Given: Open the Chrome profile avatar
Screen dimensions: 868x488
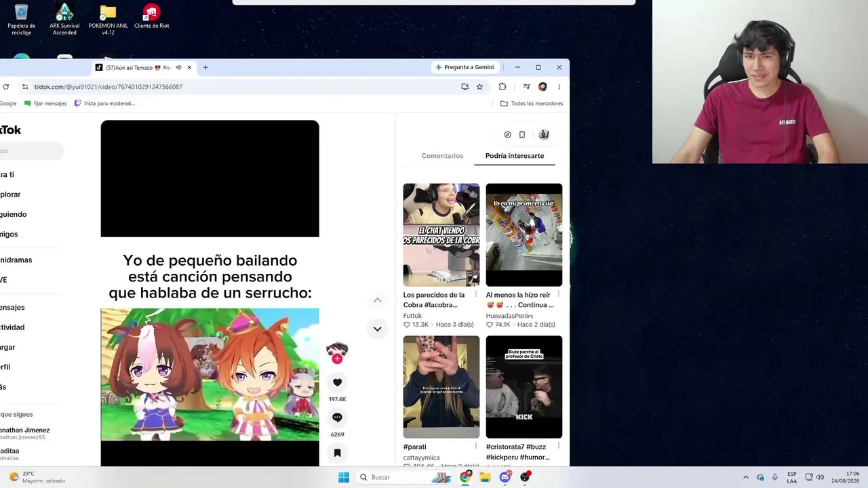Looking at the screenshot, I should pos(542,87).
